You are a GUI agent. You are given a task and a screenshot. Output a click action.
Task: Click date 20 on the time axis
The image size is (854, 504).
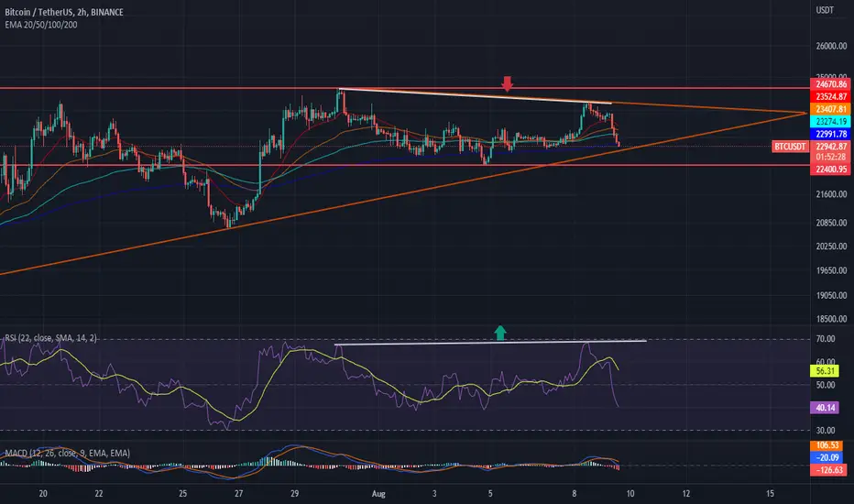click(x=43, y=494)
